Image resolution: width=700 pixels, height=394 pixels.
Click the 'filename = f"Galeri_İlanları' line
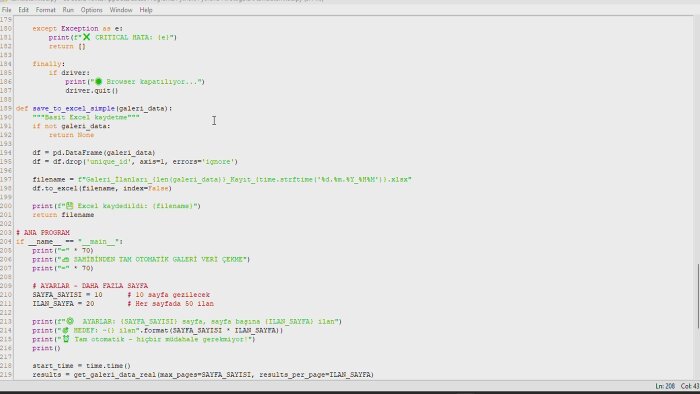coord(222,179)
